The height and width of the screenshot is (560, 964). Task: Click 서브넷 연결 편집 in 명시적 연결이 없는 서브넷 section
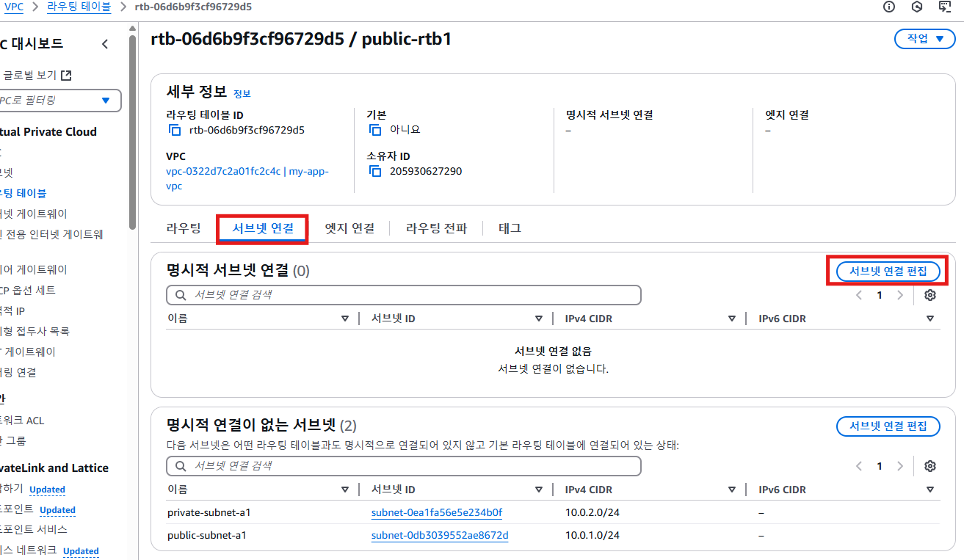pos(888,426)
